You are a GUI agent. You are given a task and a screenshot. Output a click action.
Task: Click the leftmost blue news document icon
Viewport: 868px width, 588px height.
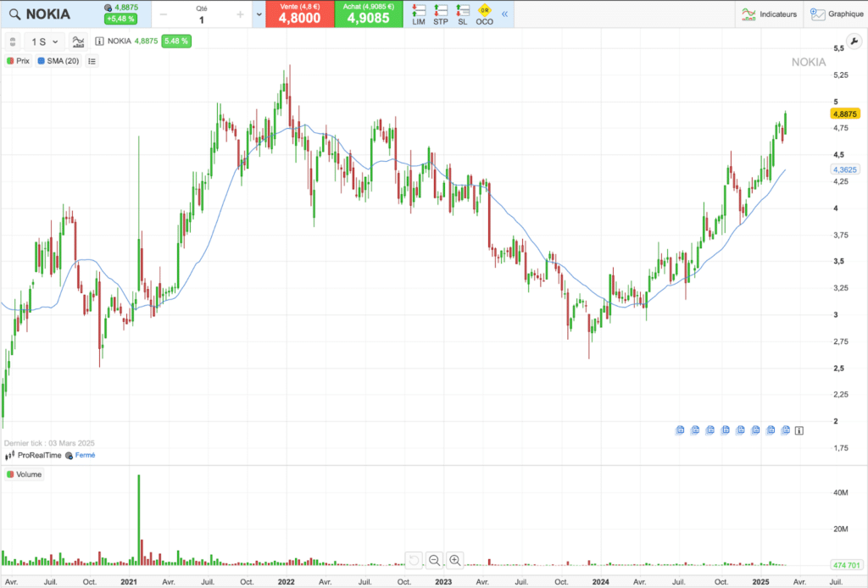click(x=681, y=430)
